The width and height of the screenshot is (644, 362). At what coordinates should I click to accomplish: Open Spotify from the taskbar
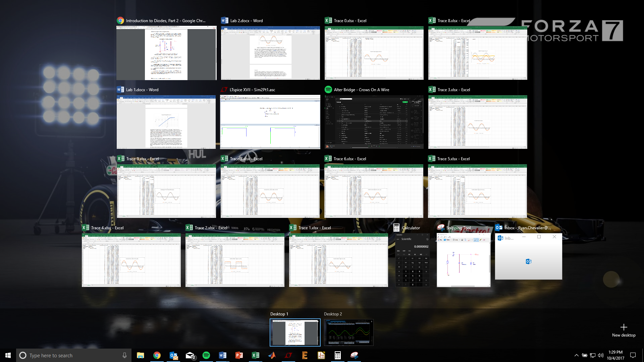point(206,355)
